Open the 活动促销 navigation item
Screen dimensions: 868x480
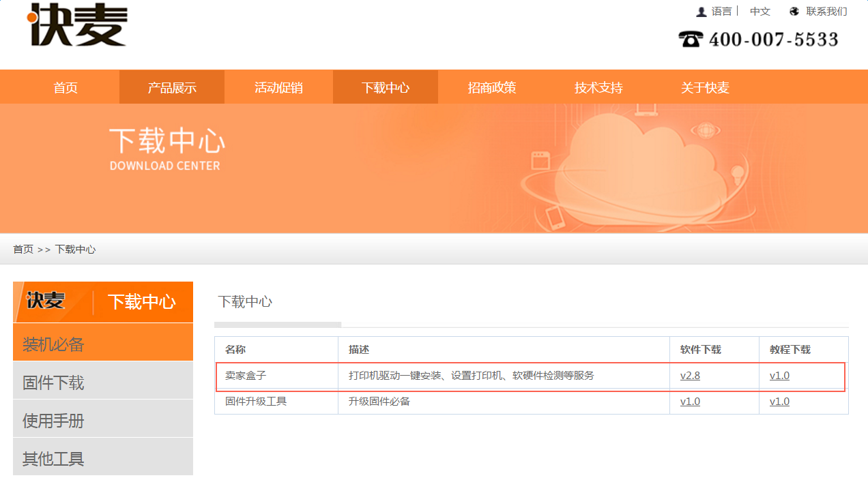coord(278,87)
